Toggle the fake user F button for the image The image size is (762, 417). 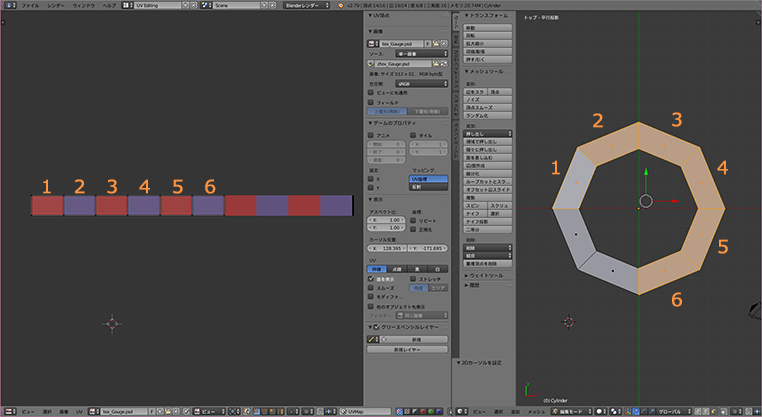pos(428,44)
